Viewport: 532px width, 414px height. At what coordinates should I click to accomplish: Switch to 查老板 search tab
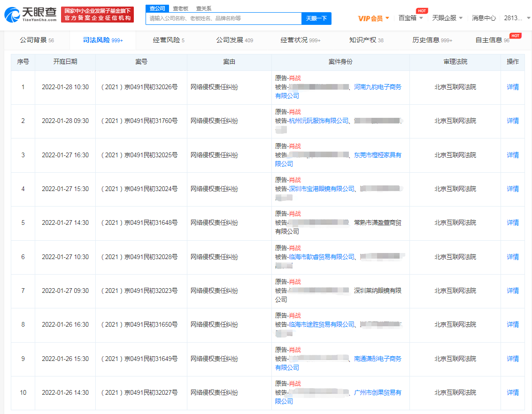pos(180,8)
